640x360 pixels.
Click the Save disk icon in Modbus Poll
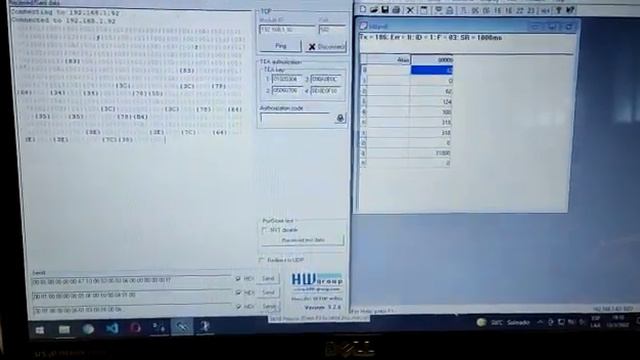pos(385,9)
